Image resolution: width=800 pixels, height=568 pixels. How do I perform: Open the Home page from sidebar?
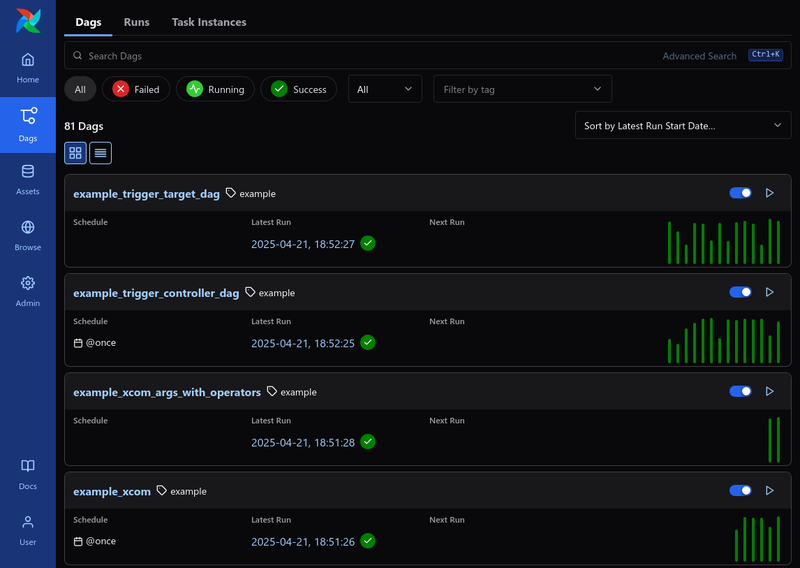[28, 67]
